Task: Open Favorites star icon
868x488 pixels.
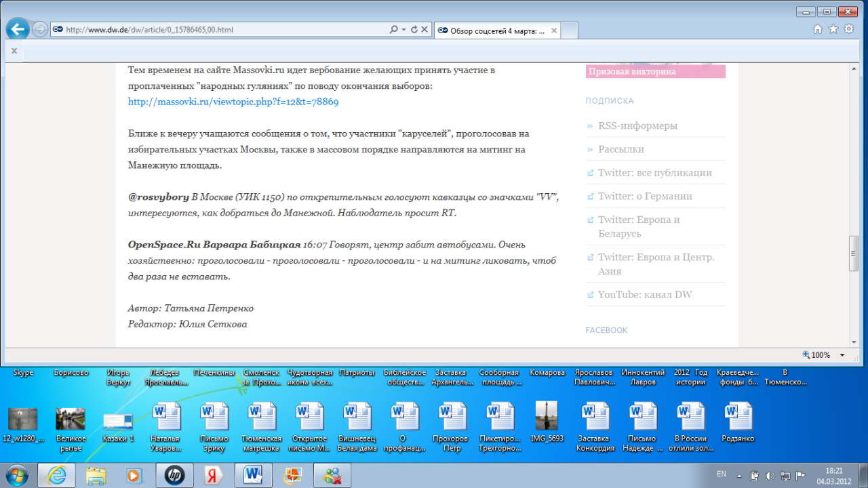Action: point(833,29)
